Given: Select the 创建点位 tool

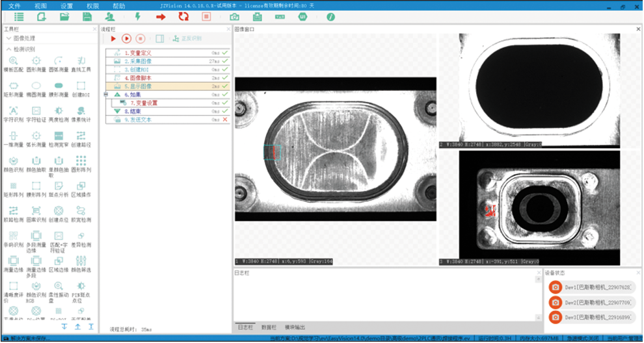Looking at the screenshot, I should coord(59,214).
